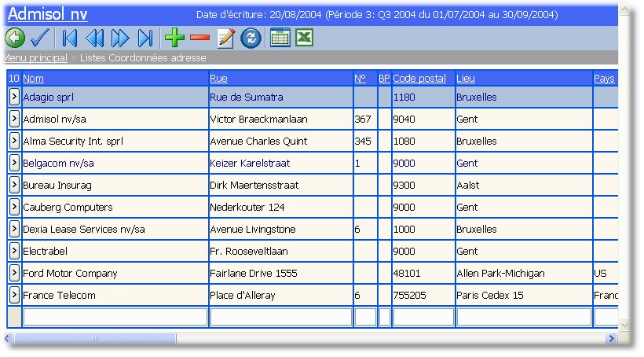
Task: Open the Admisol nv title link
Action: click(48, 14)
